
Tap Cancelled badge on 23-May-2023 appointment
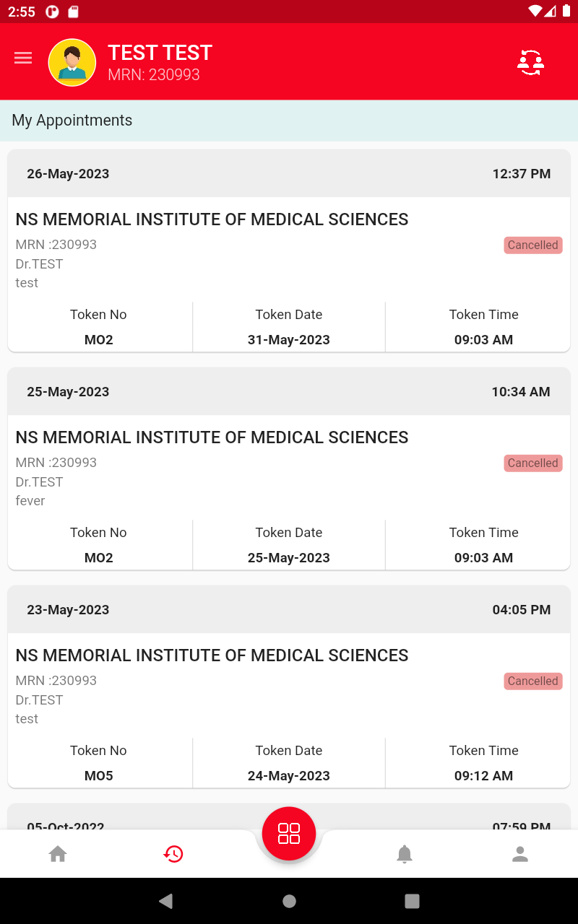point(533,681)
